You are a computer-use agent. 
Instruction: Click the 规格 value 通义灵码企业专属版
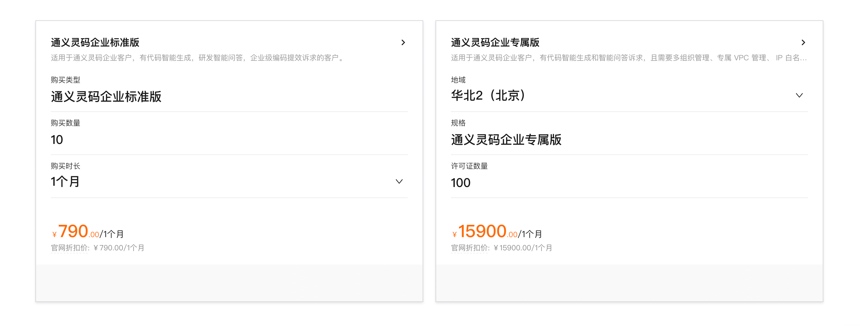click(506, 139)
